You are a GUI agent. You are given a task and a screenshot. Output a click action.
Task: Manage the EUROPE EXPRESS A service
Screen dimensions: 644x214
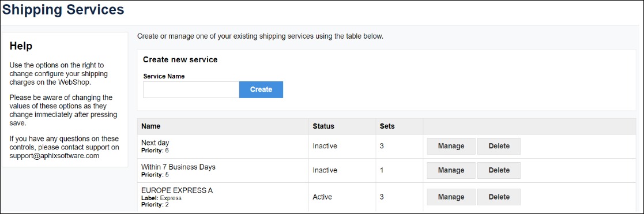click(x=451, y=197)
